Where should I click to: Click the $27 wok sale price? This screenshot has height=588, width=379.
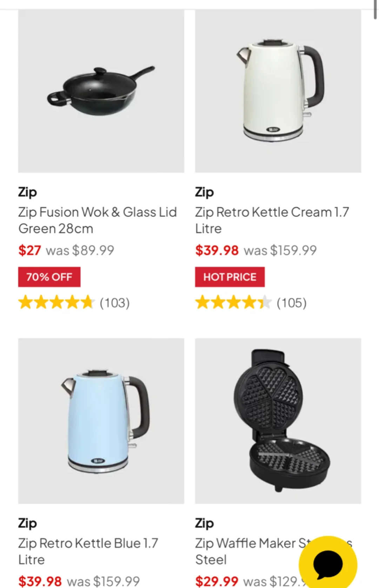[29, 250]
